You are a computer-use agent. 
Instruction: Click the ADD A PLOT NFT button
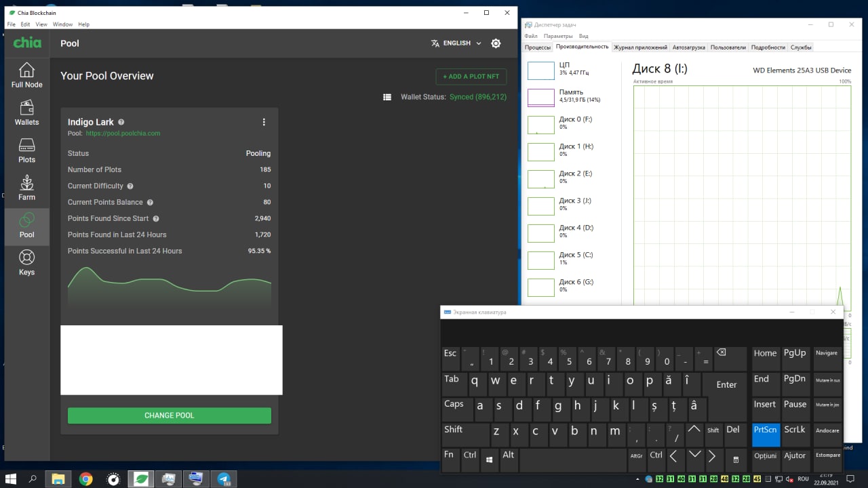(x=471, y=77)
